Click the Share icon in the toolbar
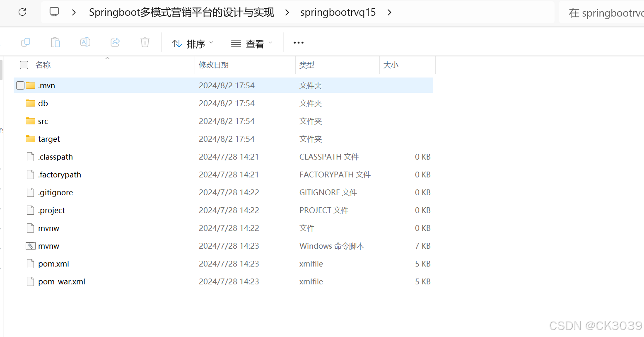The height and width of the screenshot is (337, 644). tap(115, 42)
